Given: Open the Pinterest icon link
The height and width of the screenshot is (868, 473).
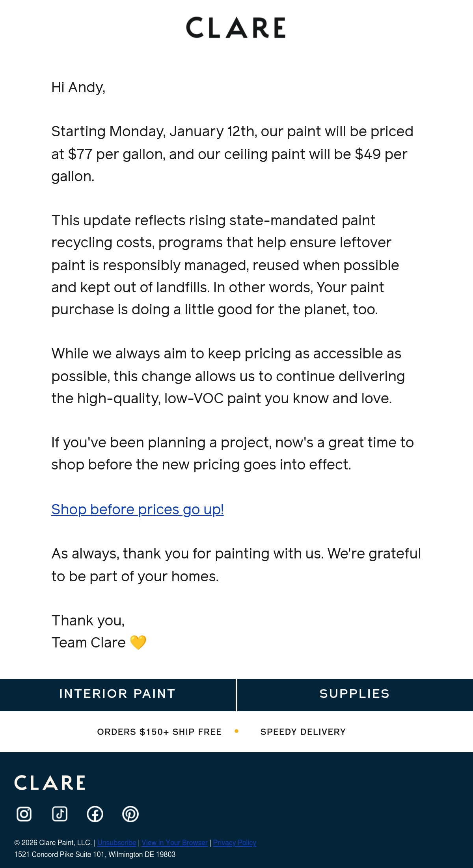Looking at the screenshot, I should pos(130,814).
